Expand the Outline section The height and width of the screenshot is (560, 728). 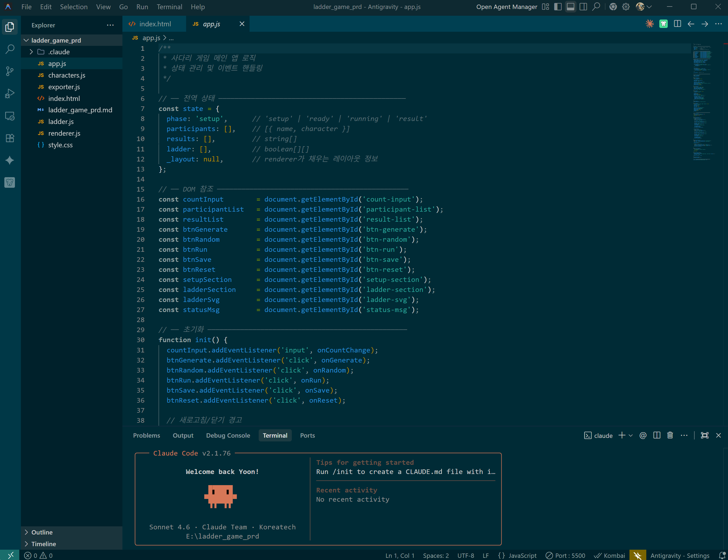42,532
